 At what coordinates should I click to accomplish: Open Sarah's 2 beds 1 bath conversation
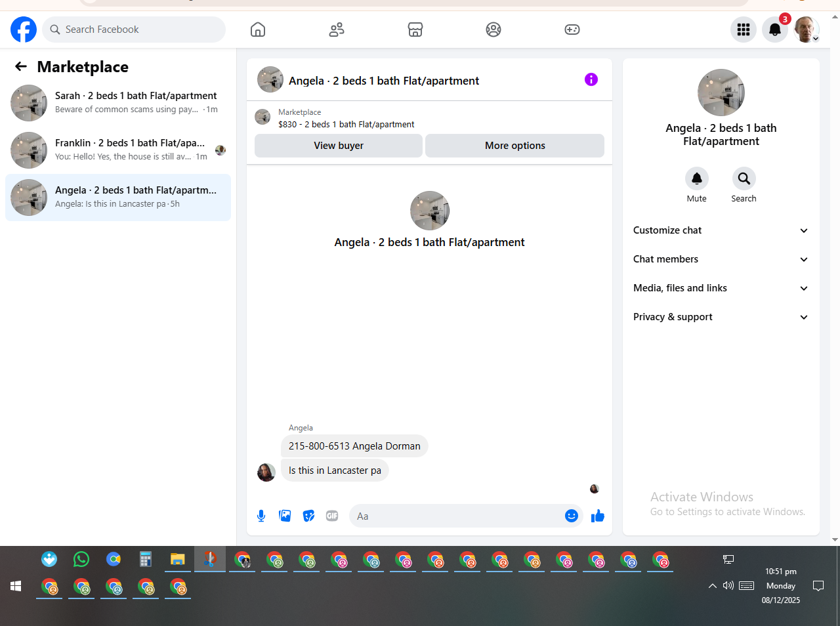118,103
